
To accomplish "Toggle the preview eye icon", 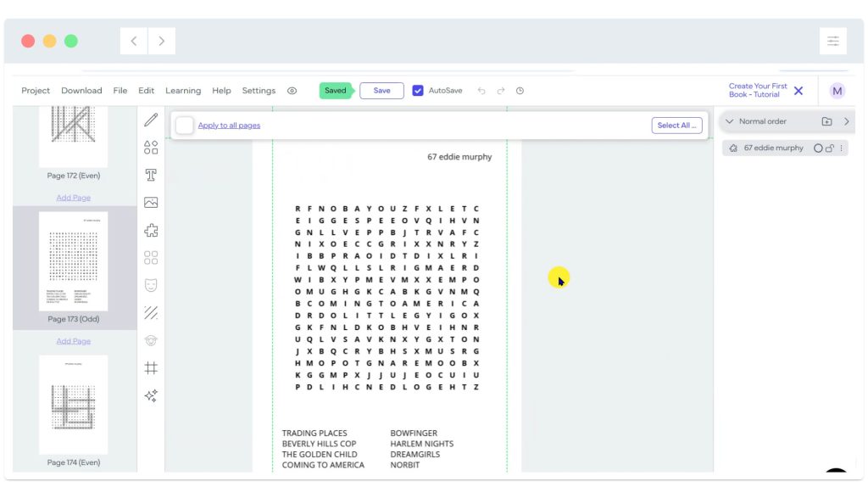I will [x=292, y=91].
